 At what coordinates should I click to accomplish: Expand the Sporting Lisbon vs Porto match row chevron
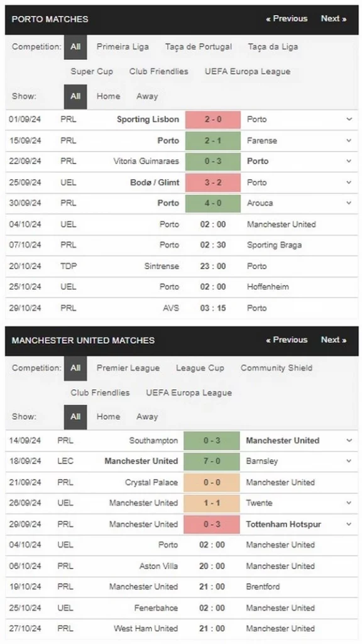349,119
